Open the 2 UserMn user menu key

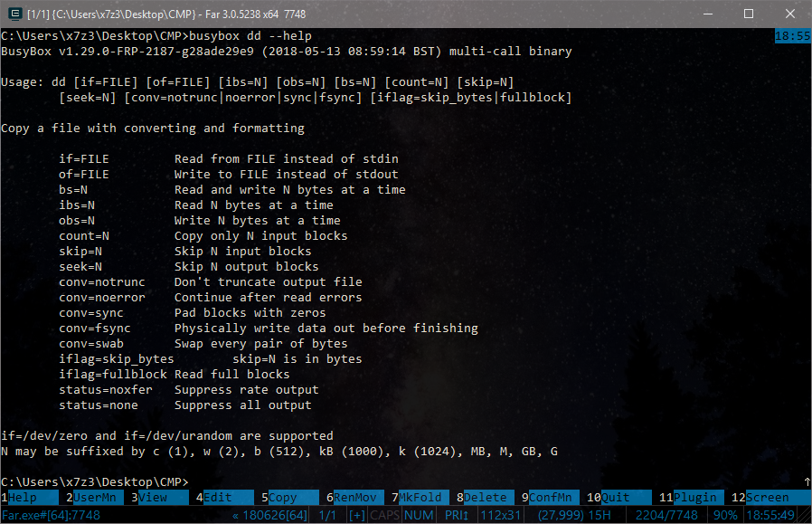point(95,498)
